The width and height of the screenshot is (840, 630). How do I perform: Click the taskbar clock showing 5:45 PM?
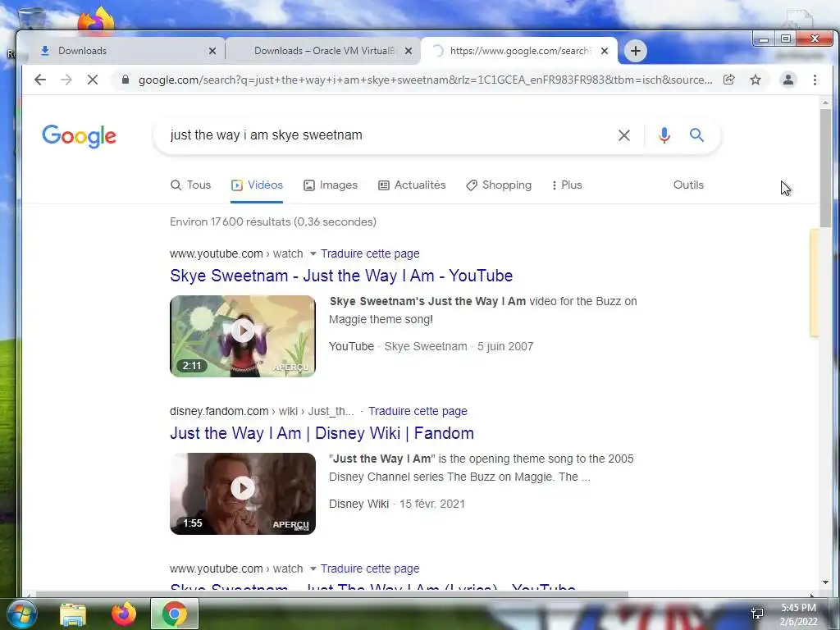(798, 614)
